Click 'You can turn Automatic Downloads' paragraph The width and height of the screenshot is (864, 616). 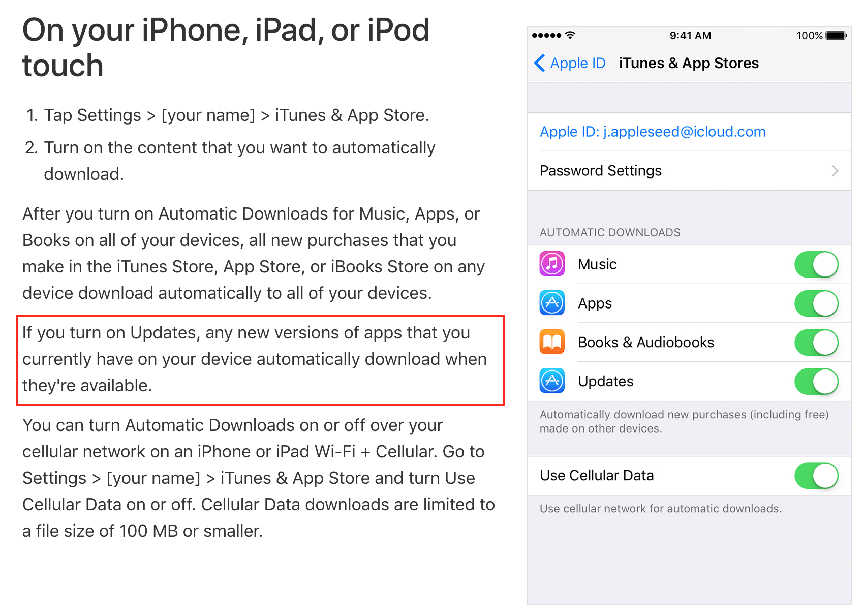click(x=259, y=478)
